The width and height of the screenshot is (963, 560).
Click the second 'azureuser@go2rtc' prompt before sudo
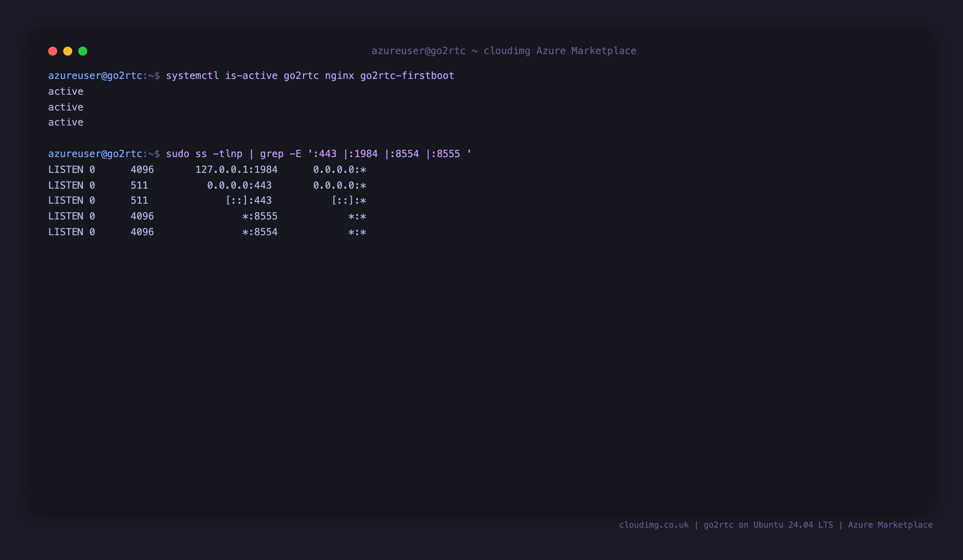95,154
